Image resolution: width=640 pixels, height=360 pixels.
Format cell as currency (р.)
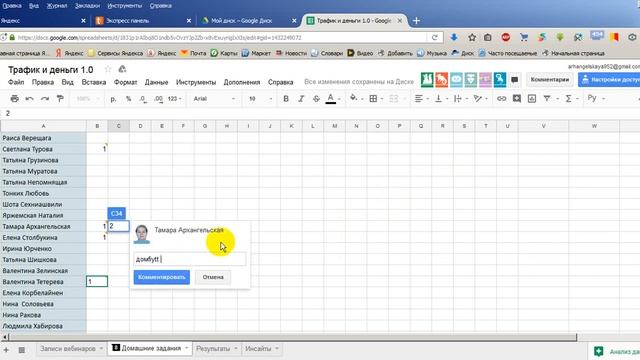click(113, 99)
